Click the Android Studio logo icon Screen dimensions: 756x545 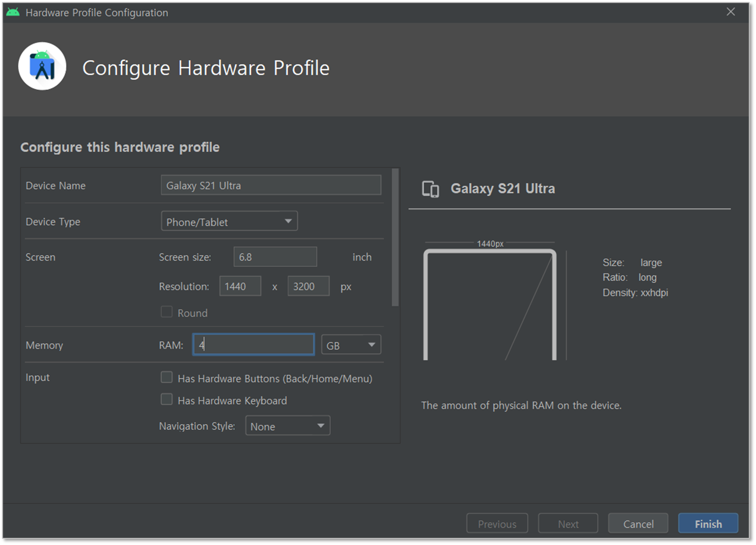pos(42,67)
